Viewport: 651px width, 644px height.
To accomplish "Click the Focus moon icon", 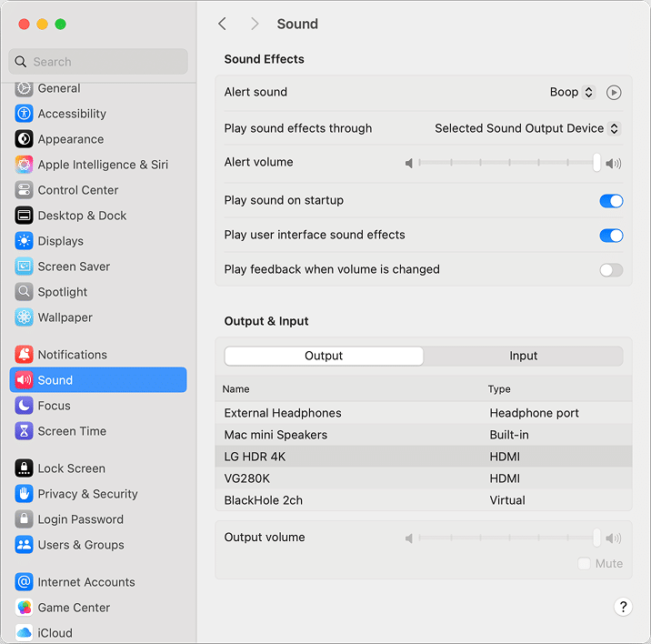I will (24, 406).
